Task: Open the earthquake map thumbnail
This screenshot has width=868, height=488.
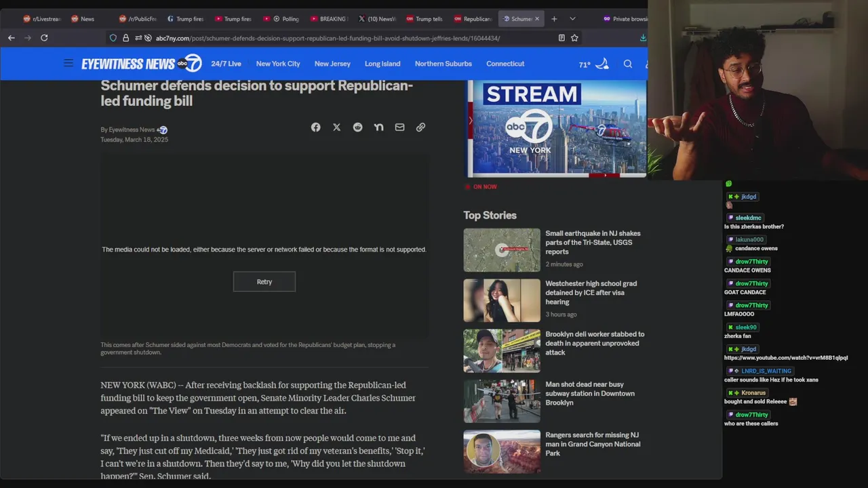Action: coord(502,250)
